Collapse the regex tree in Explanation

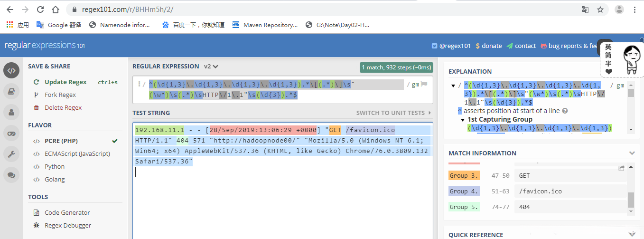(x=453, y=86)
